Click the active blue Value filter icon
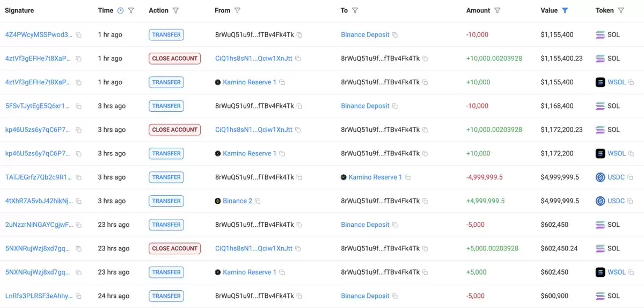The image size is (644, 308). click(565, 10)
